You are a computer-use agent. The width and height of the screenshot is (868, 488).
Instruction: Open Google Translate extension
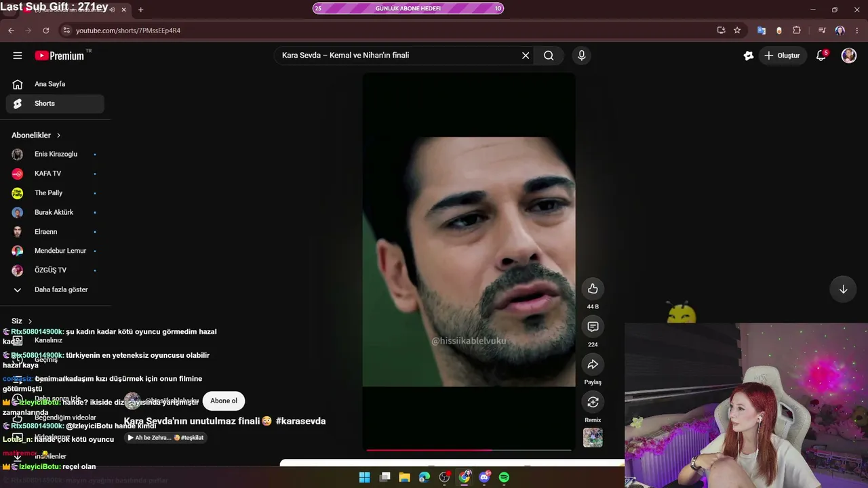(x=762, y=30)
